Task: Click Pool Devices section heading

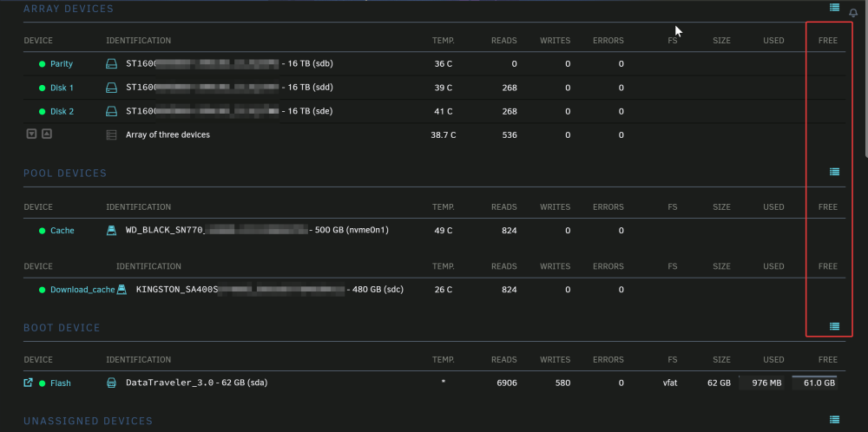Action: pyautogui.click(x=65, y=173)
